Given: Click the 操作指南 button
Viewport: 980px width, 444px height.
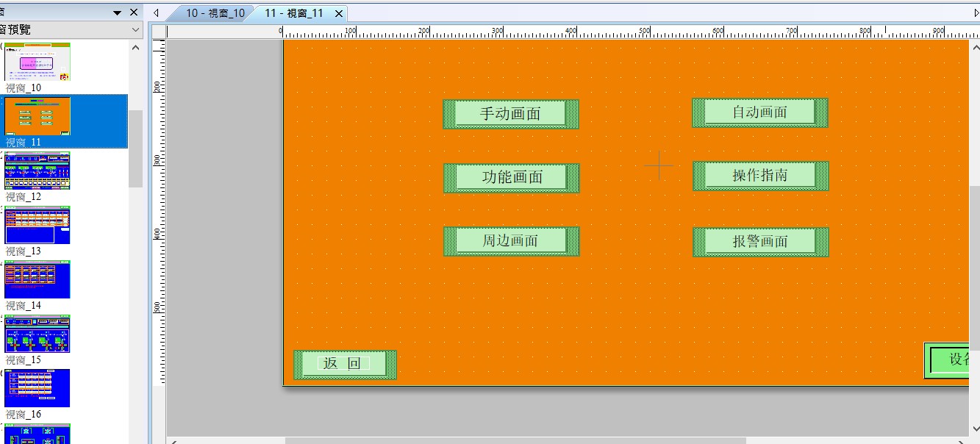Looking at the screenshot, I should 759,176.
